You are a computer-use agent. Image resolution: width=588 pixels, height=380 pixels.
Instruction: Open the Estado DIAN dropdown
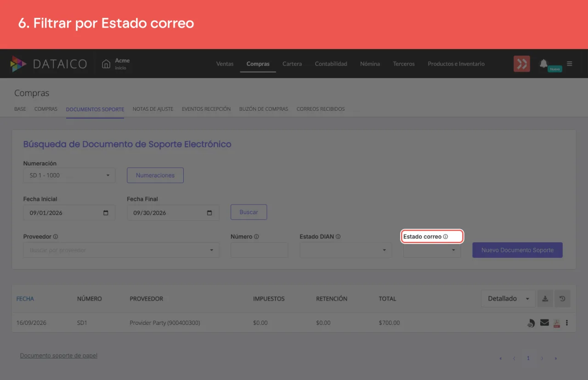(346, 250)
